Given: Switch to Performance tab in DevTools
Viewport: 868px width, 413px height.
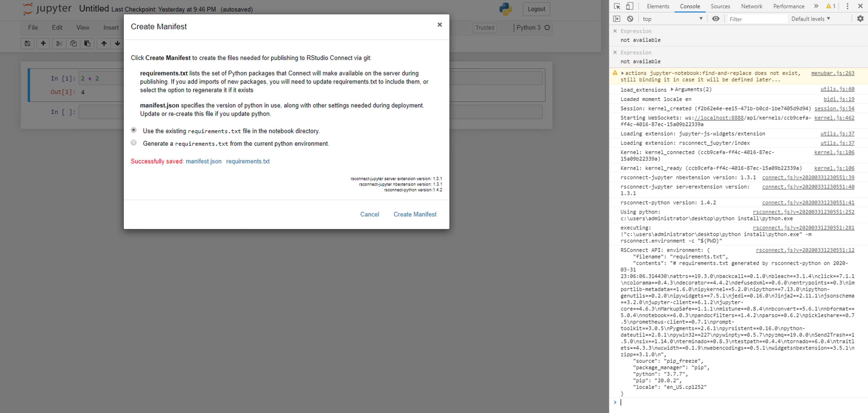Looking at the screenshot, I should [789, 6].
